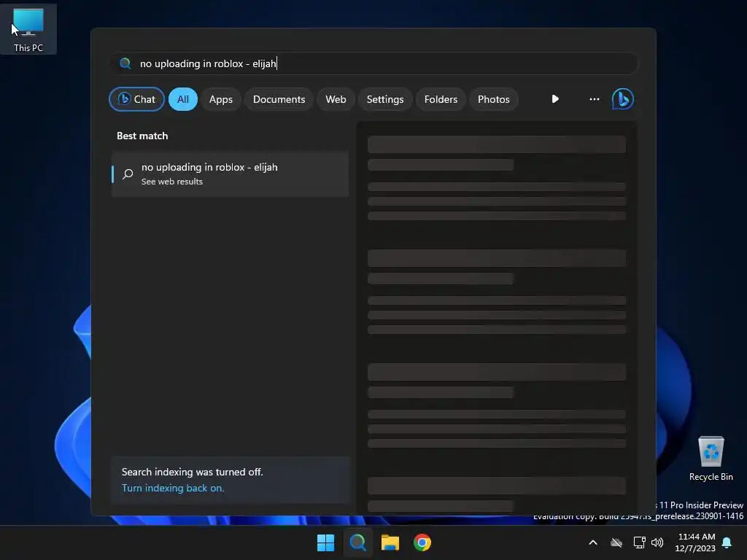Select the This PC desktop icon
747x560 pixels.
pos(28,29)
